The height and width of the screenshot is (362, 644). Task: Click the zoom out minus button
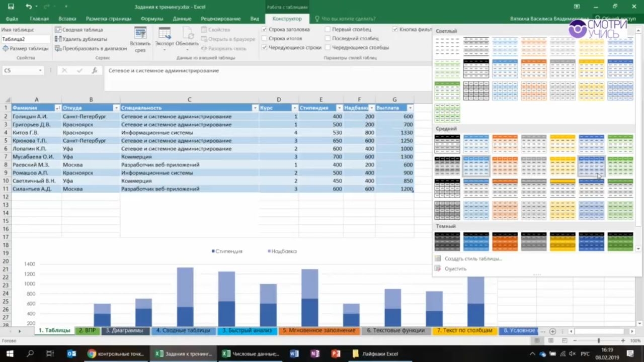(x=574, y=341)
